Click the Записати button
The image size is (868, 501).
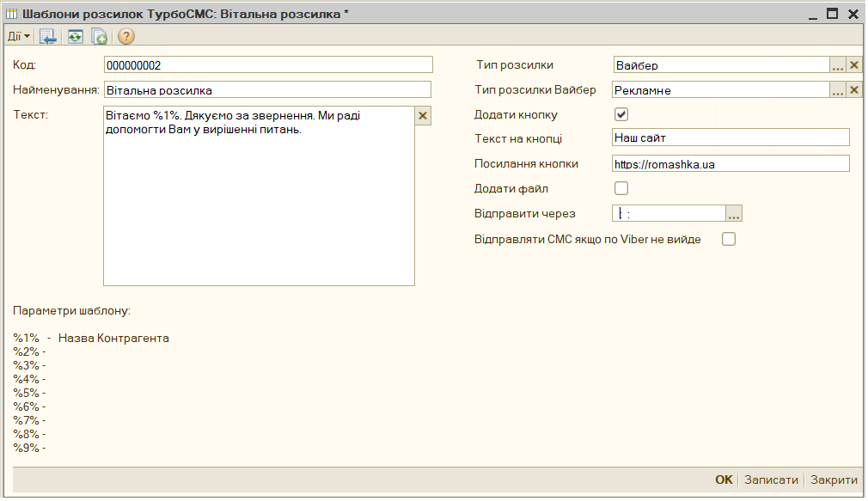pos(771,480)
